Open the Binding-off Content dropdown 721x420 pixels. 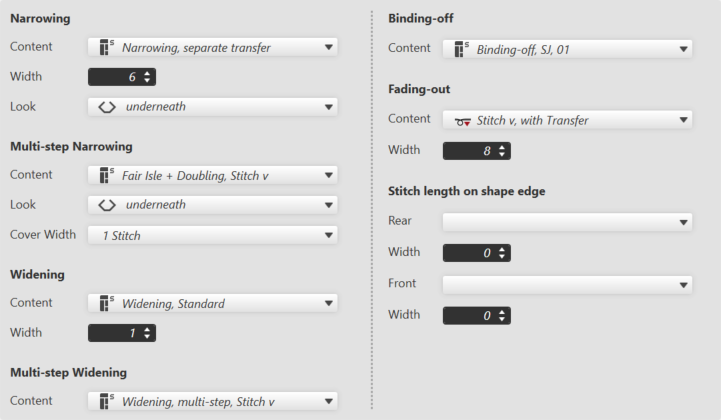[683, 48]
